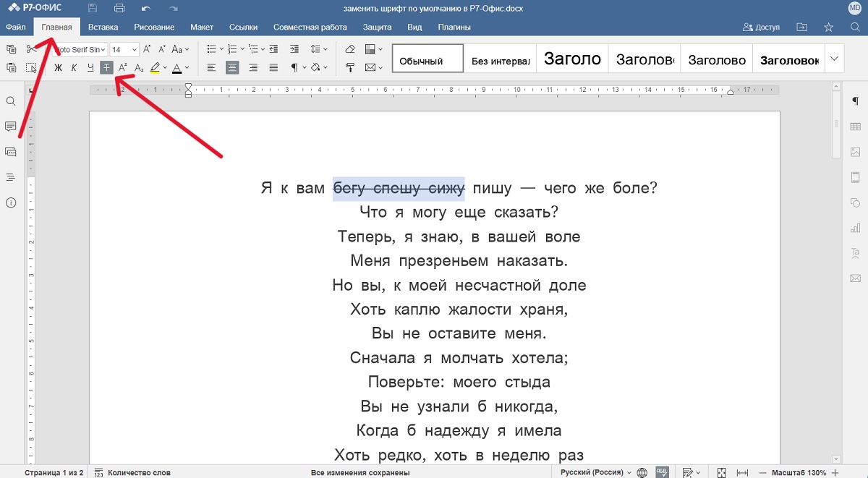Image resolution: width=868 pixels, height=478 pixels.
Task: Toggle bold (Ж) formatting
Action: [59, 68]
